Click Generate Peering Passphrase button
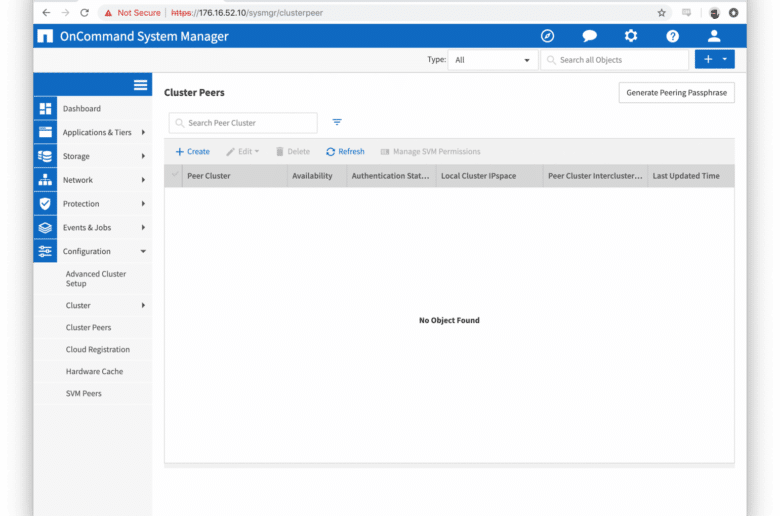Image resolution: width=780 pixels, height=516 pixels. tap(677, 93)
